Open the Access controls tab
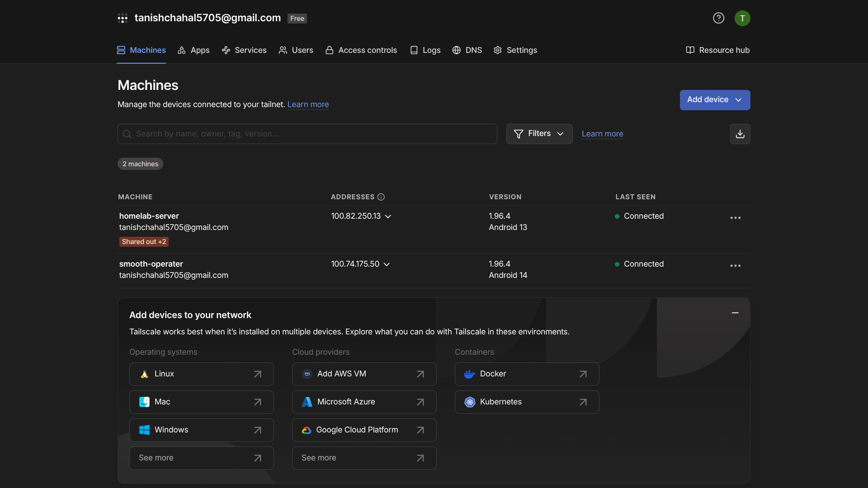 [361, 50]
